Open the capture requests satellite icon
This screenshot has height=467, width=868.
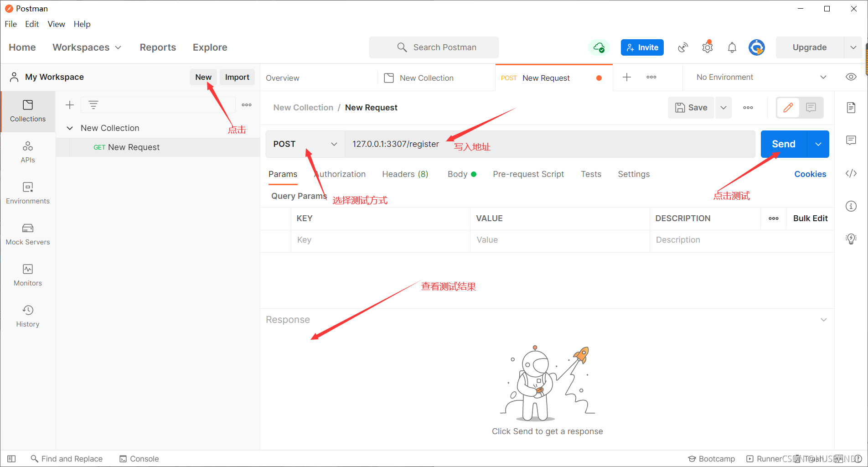682,47
